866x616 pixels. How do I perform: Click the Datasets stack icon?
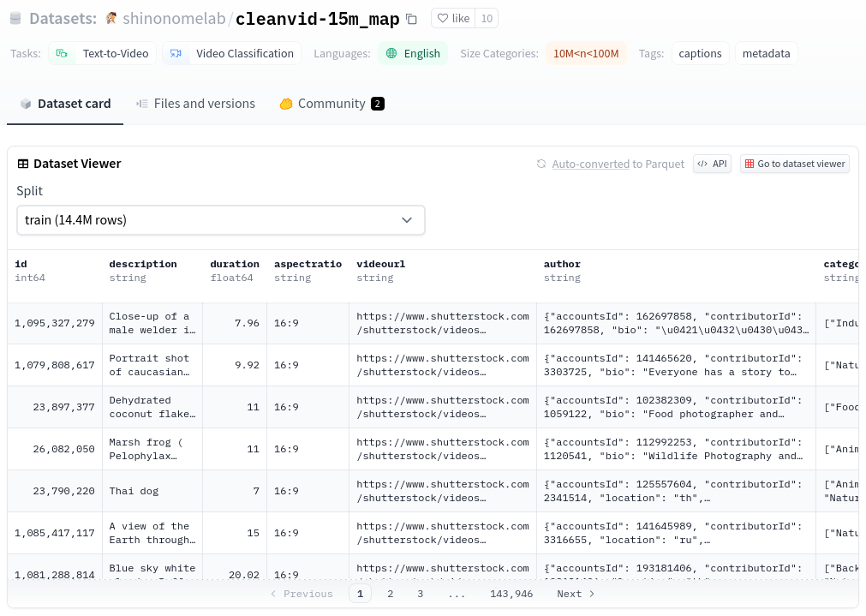15,18
